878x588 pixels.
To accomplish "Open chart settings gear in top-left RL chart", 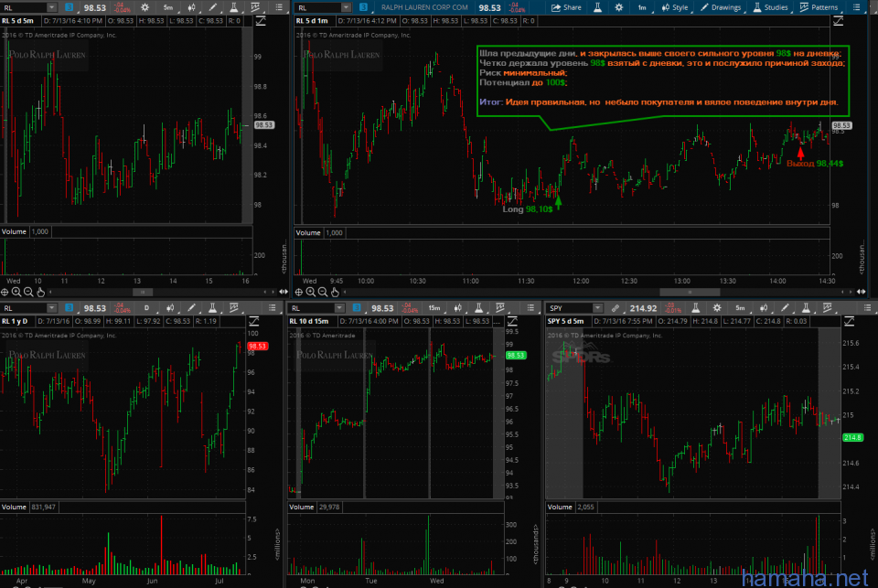I will tap(145, 7).
